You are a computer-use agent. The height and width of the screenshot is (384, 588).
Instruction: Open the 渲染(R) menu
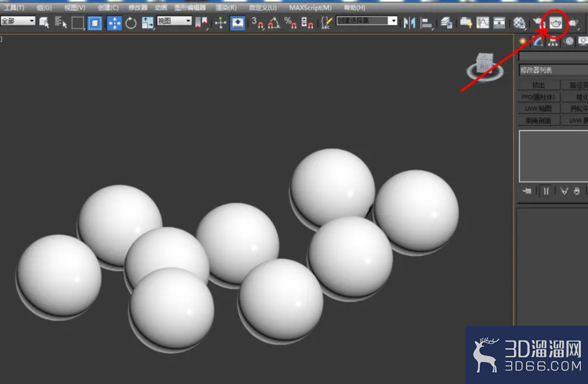pyautogui.click(x=226, y=7)
